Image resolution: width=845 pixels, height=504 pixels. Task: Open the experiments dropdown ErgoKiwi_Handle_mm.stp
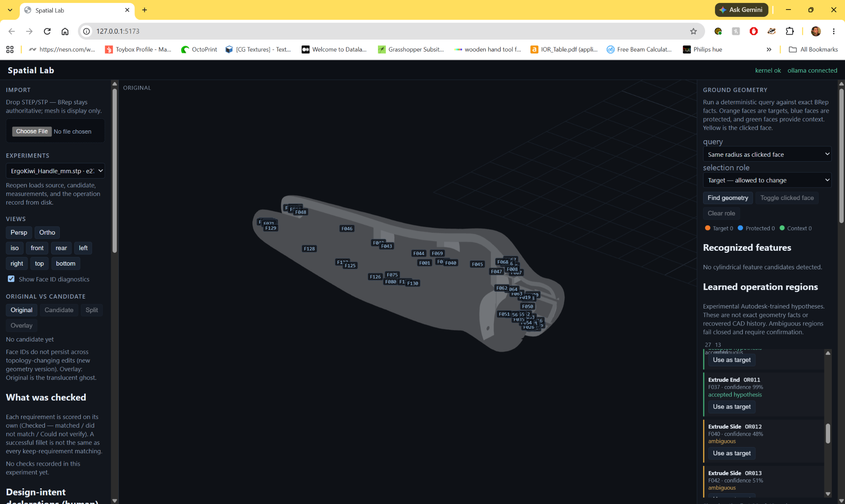(55, 171)
